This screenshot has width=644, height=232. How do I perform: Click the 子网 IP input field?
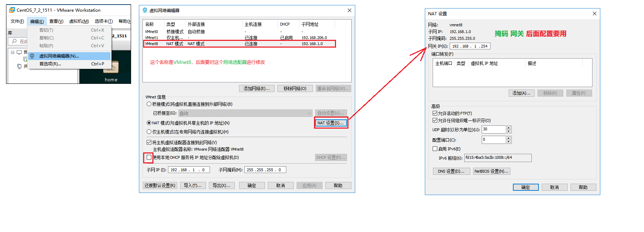(189, 170)
